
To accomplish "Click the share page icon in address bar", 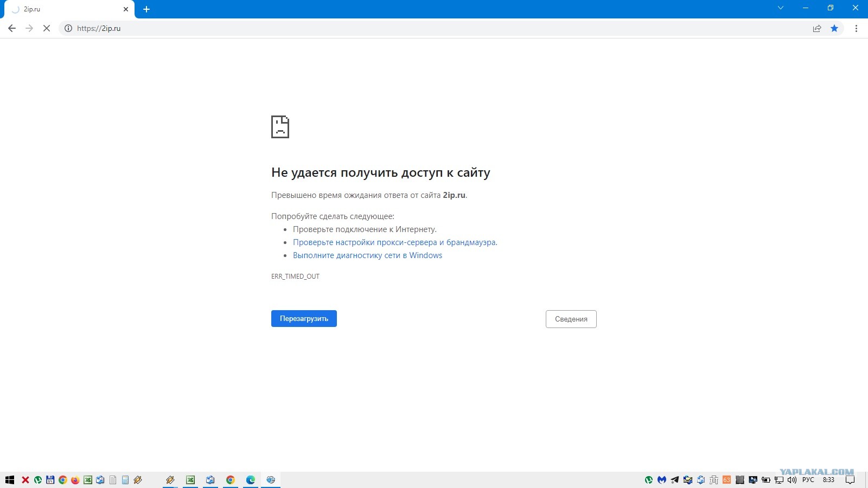I will [817, 28].
